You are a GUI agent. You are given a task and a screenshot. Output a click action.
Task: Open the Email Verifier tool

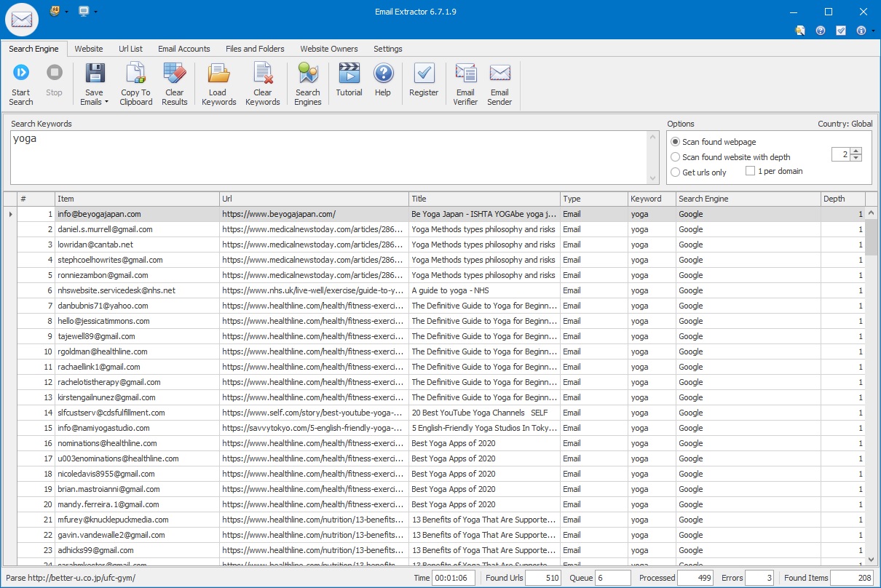click(465, 80)
